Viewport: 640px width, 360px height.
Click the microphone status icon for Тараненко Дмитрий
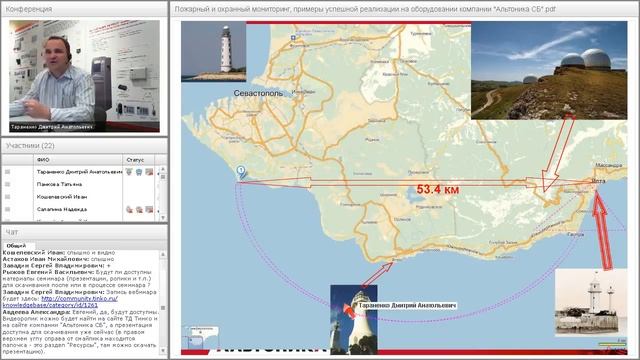[x=129, y=172]
